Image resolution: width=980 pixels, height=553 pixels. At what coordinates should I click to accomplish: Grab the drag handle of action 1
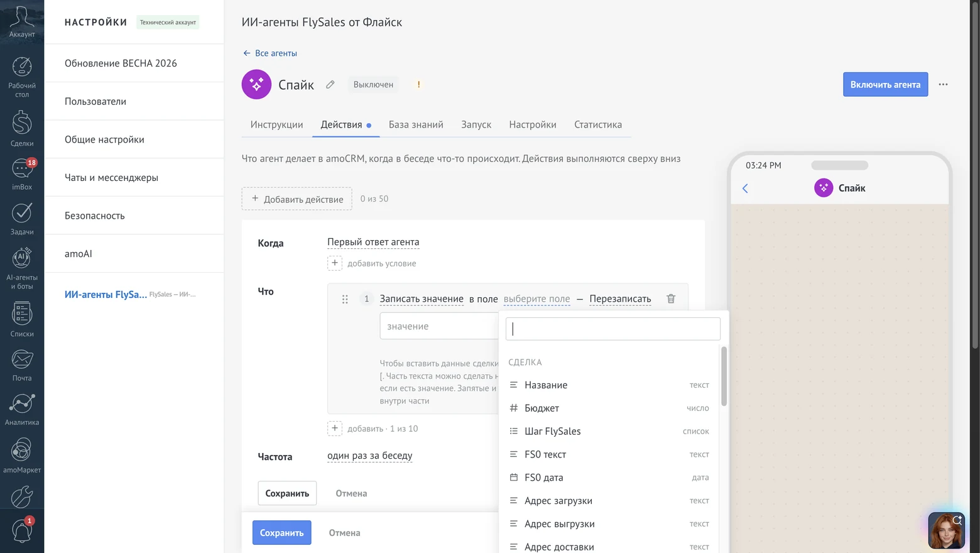click(345, 299)
